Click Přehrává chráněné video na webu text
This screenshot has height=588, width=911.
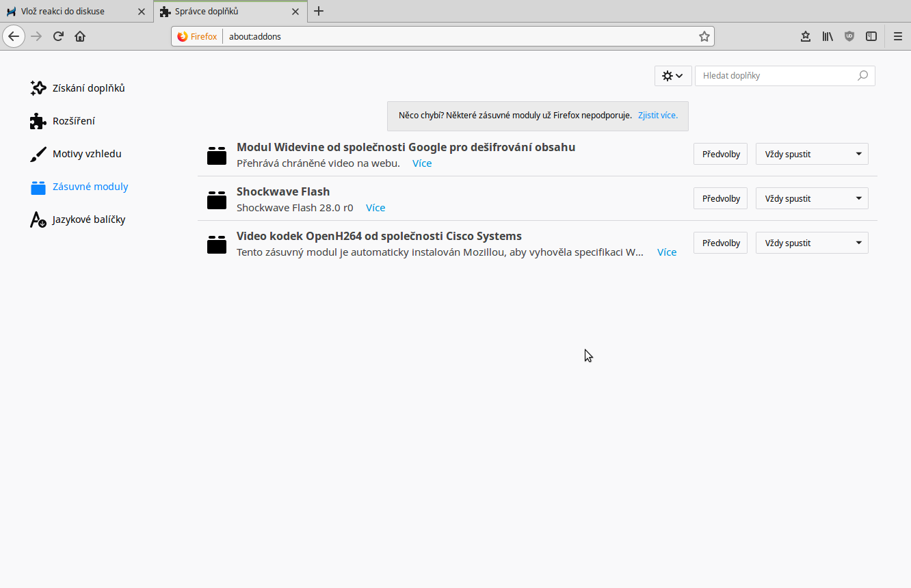[x=318, y=163]
